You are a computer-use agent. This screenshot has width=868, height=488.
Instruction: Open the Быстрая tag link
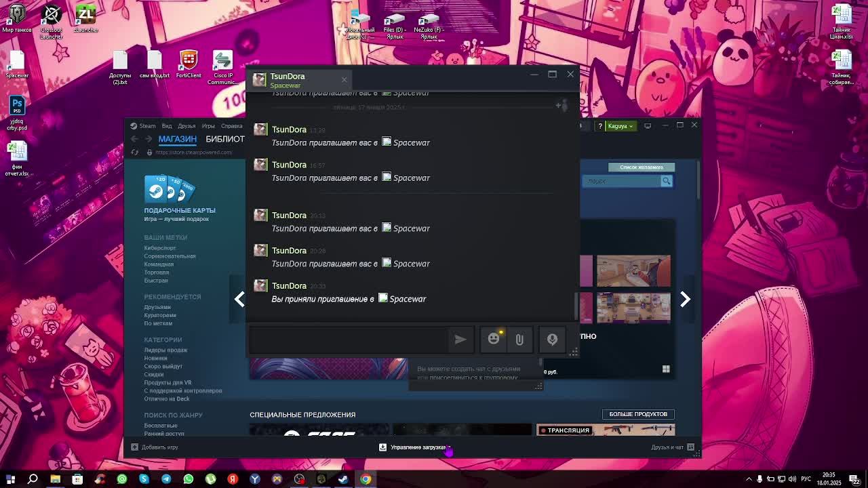[x=156, y=281]
